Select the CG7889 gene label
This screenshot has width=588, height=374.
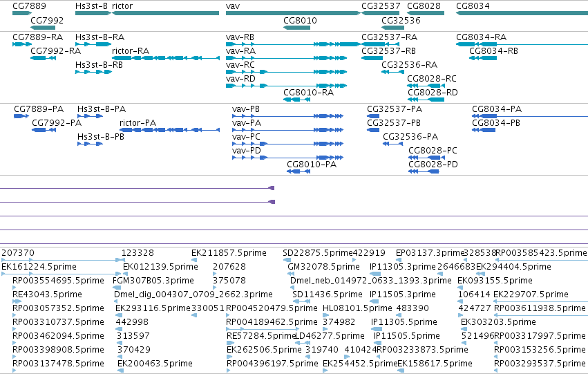click(29, 6)
